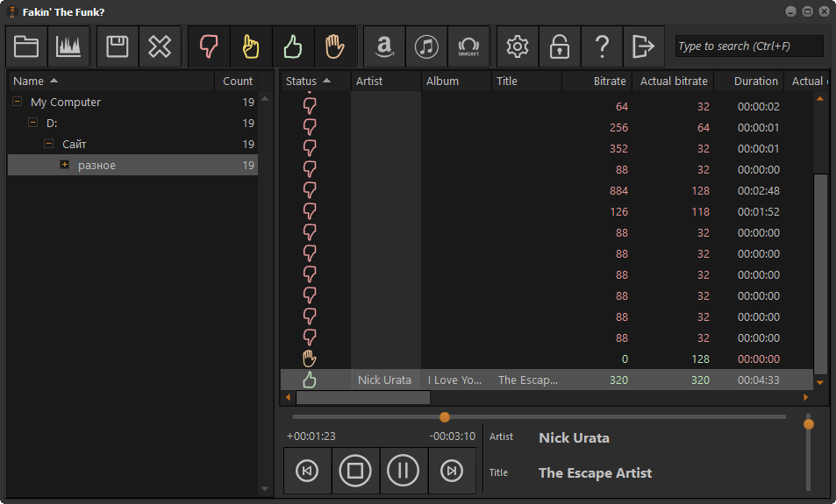Image resolution: width=836 pixels, height=504 pixels.
Task: Skip to previous track button
Action: (307, 471)
